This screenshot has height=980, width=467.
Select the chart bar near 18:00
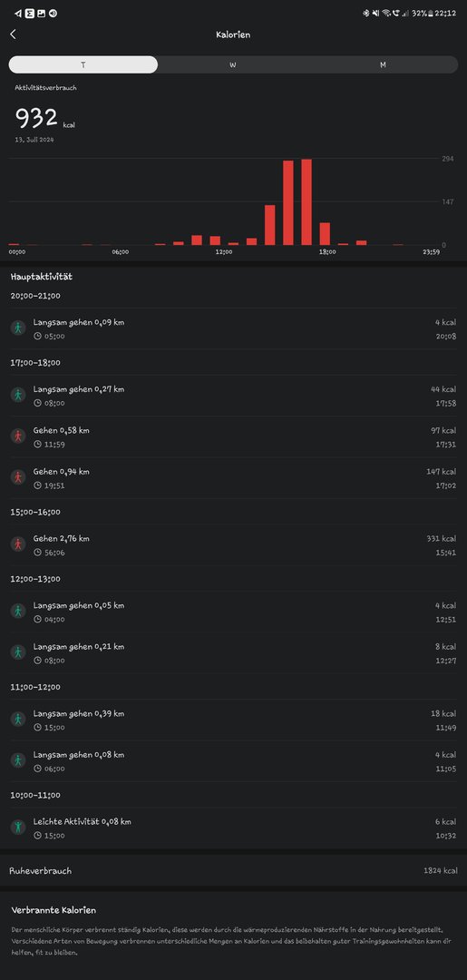[325, 234]
